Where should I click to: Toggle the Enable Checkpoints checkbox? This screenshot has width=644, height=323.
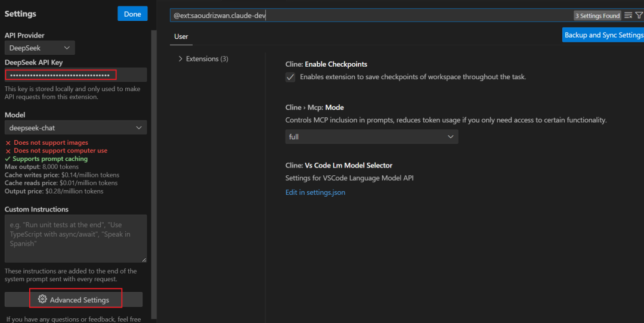[290, 77]
